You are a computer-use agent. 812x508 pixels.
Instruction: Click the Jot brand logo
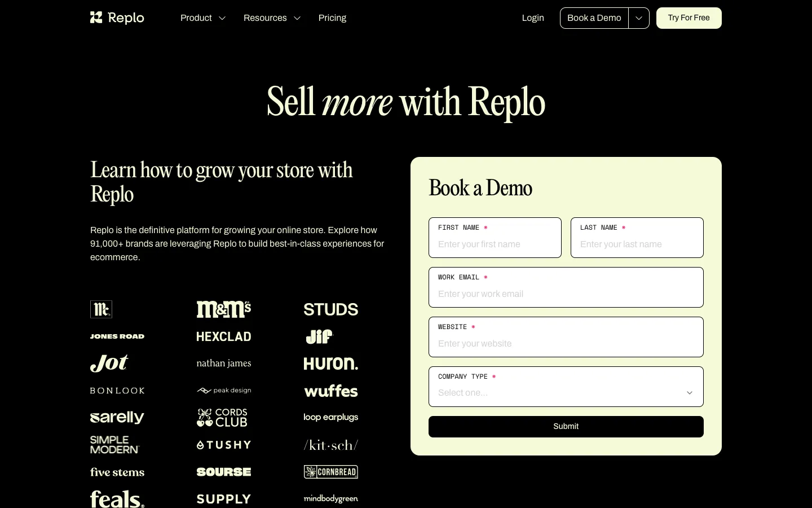pyautogui.click(x=109, y=363)
